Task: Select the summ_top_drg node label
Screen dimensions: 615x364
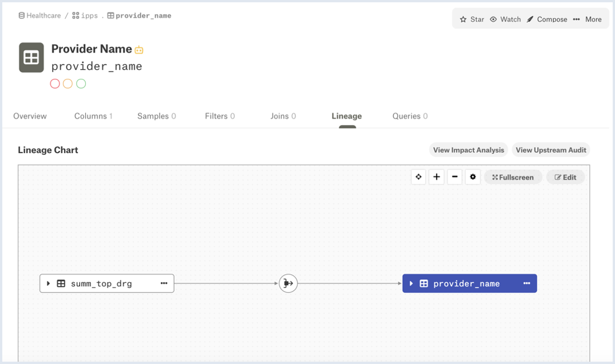Action: pyautogui.click(x=101, y=283)
